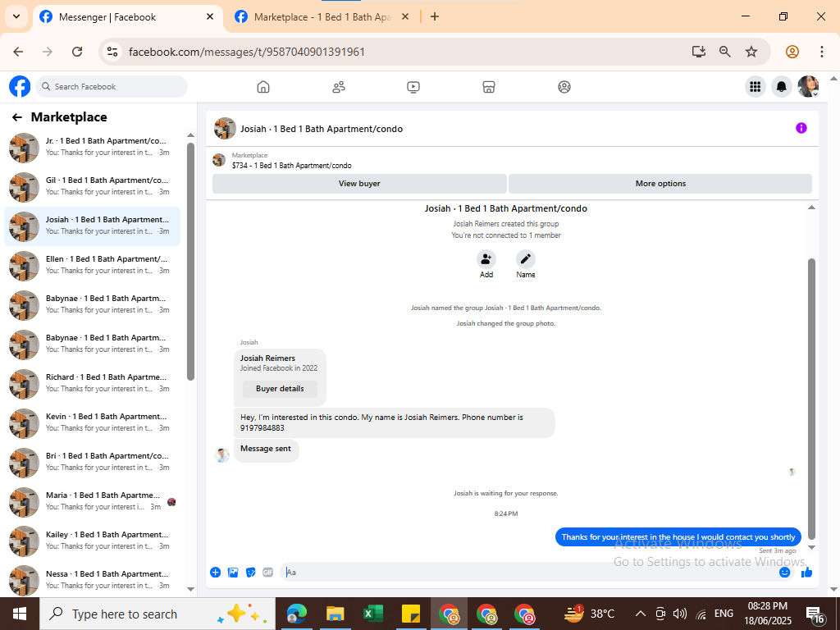
Task: Open the Bri 1 Bed 1 Bath conversation
Action: click(x=92, y=462)
